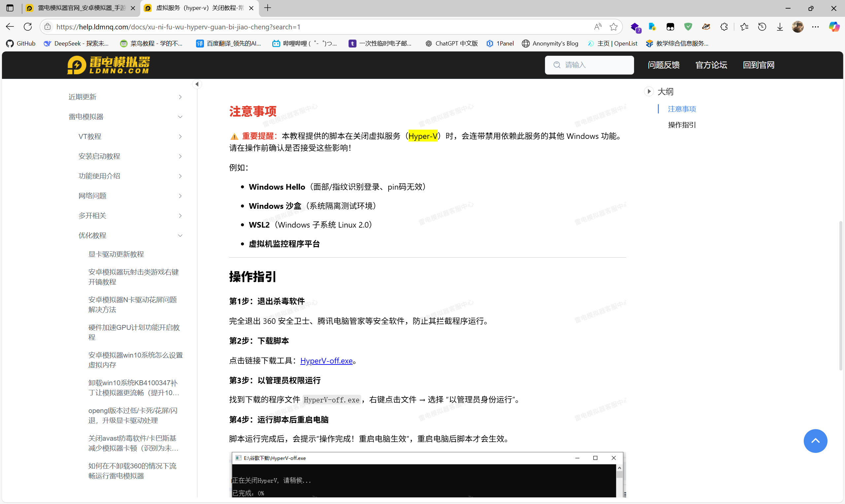Toggle the 大纲 outline triangle
This screenshot has width=845, height=504.
[649, 91]
